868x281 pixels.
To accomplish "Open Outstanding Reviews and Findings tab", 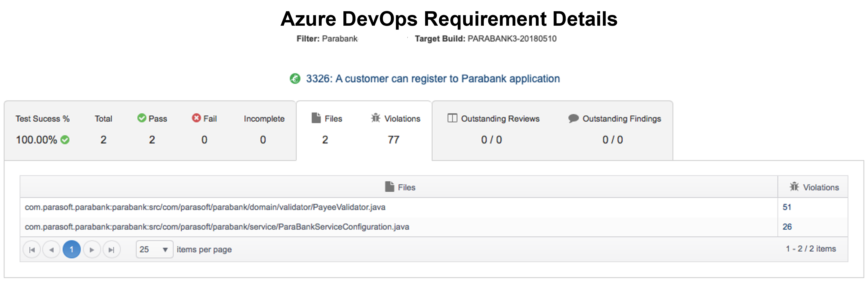I will coord(553,131).
